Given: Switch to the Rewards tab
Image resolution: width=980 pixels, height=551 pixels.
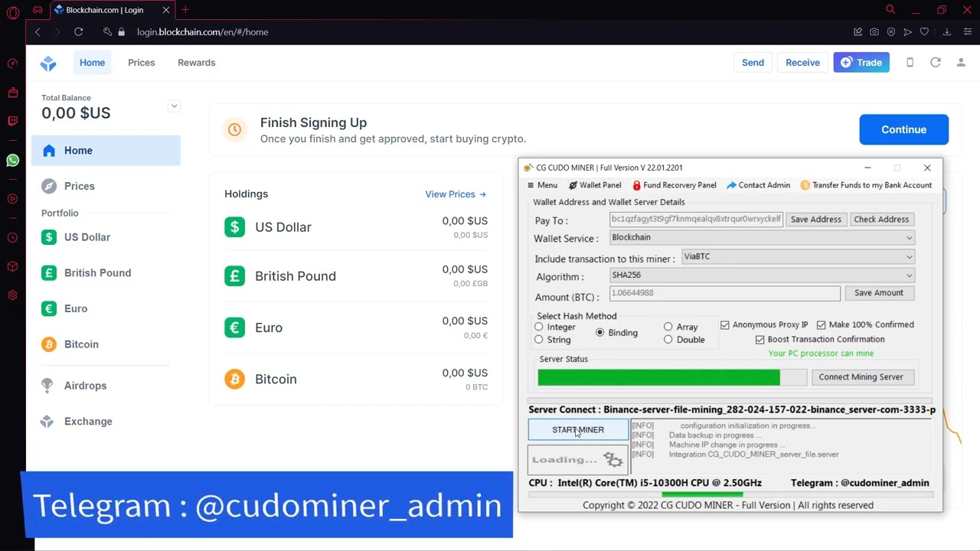Looking at the screenshot, I should [x=196, y=63].
